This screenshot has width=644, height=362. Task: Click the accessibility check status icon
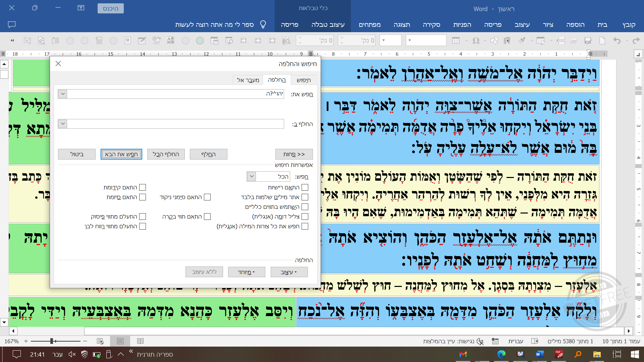point(480,341)
